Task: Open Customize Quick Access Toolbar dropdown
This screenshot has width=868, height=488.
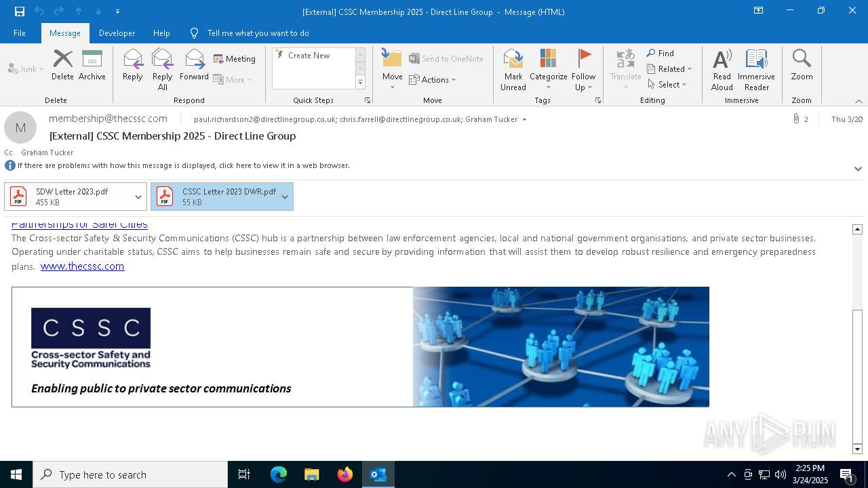Action: (x=117, y=12)
